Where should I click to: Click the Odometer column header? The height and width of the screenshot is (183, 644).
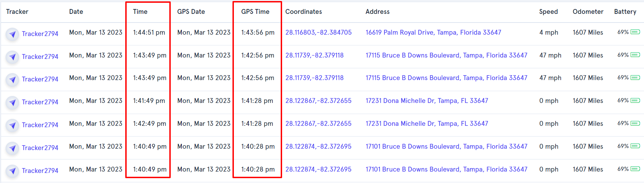click(588, 11)
